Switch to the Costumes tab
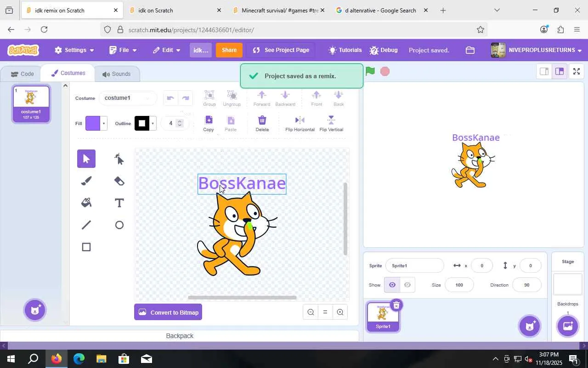Viewport: 588px width, 368px height. click(68, 73)
